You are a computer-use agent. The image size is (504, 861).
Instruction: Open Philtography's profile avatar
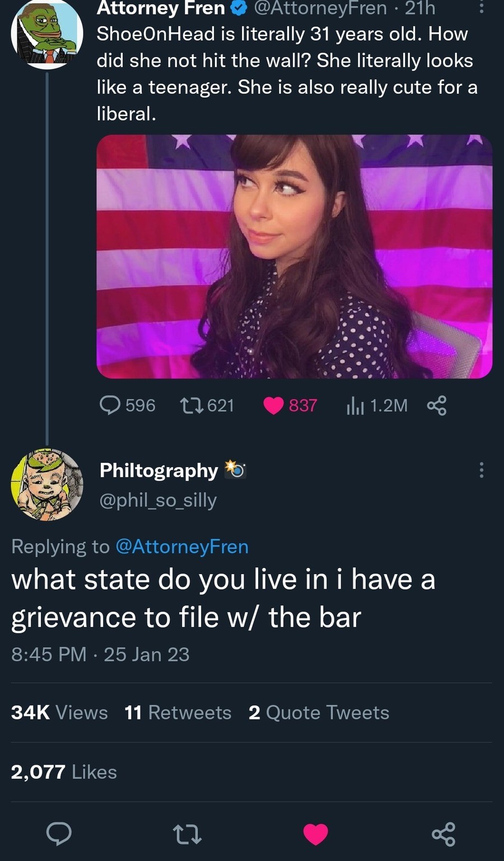tap(47, 485)
